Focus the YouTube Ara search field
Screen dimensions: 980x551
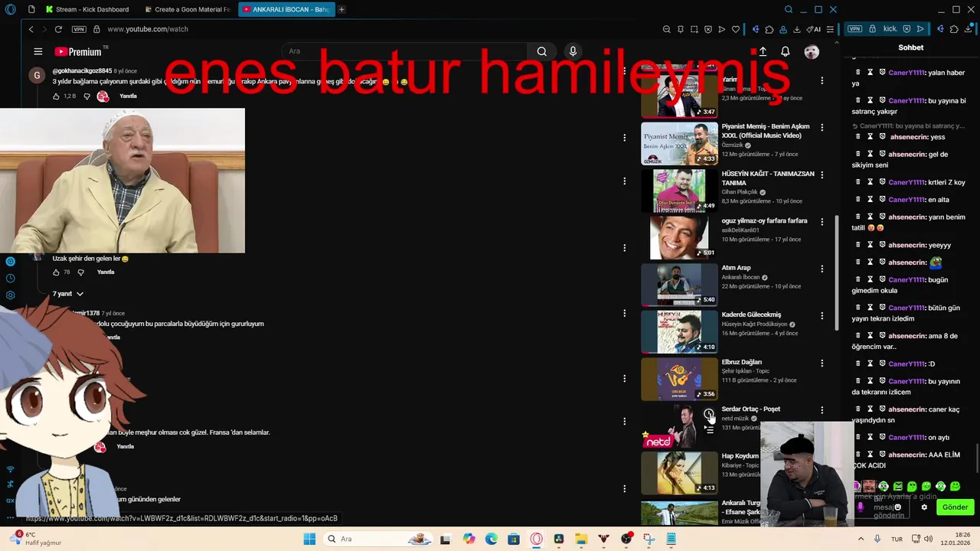pos(403,51)
